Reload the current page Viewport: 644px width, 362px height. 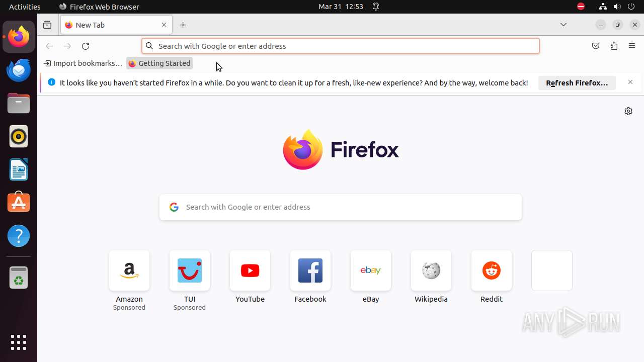tap(86, 46)
